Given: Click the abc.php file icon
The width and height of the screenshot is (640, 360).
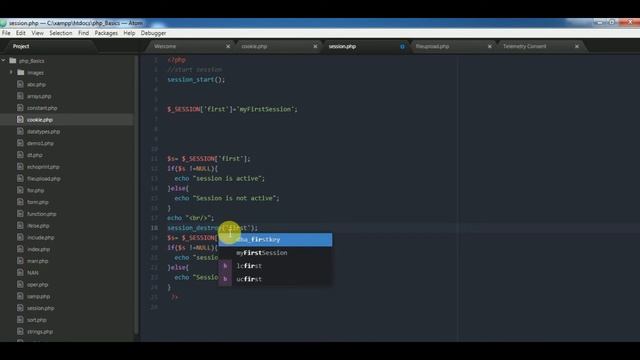Looking at the screenshot, I should 20,84.
